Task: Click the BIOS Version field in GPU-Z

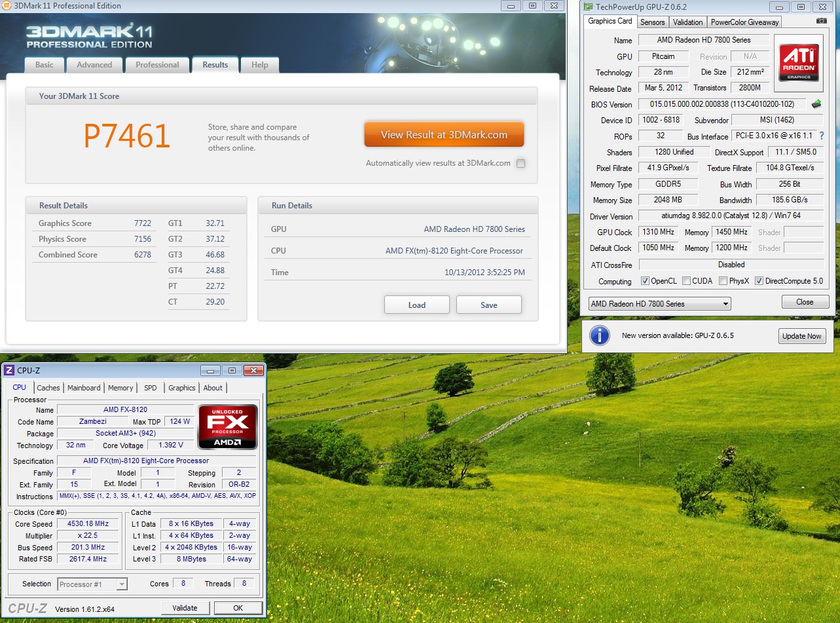Action: tap(722, 104)
